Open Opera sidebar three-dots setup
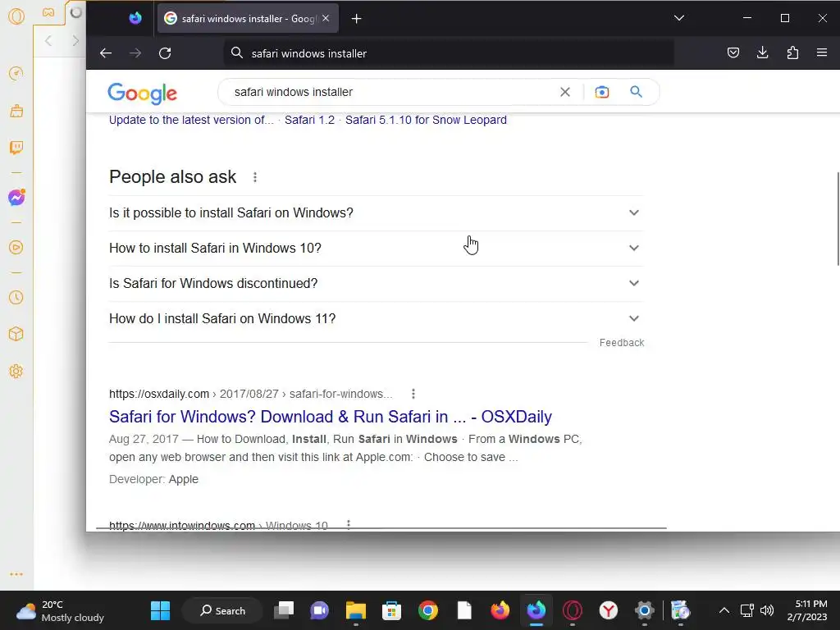 tap(16, 574)
